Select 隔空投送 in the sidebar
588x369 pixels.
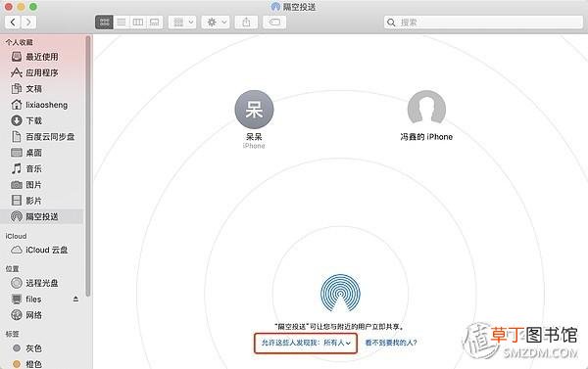tap(41, 216)
